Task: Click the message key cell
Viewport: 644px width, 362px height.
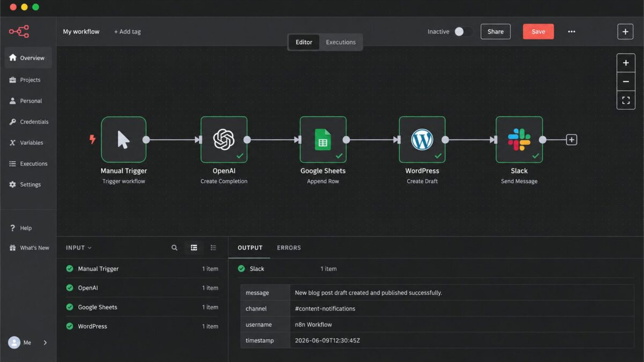Action: (265, 293)
